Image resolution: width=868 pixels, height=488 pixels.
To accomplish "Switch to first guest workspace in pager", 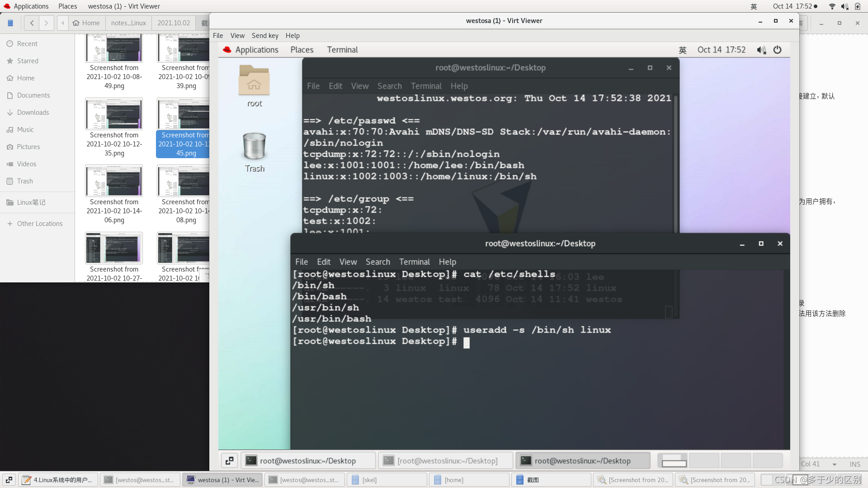I will coord(673,460).
